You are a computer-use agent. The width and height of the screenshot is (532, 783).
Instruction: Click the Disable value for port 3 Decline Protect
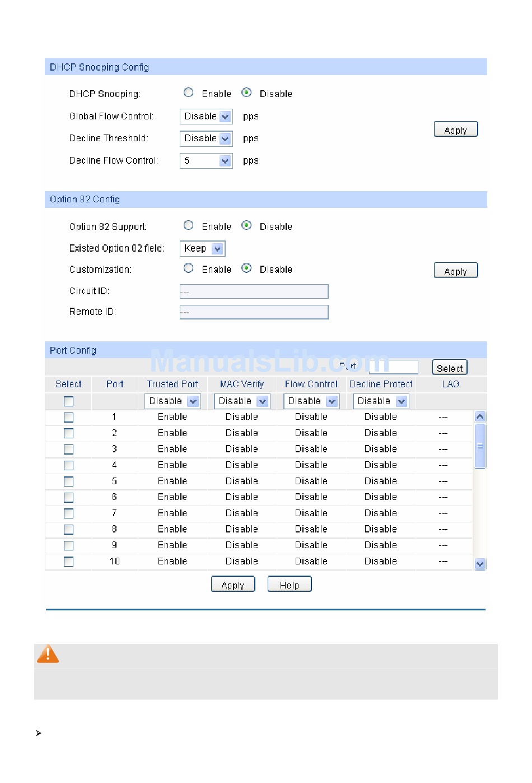click(x=381, y=449)
